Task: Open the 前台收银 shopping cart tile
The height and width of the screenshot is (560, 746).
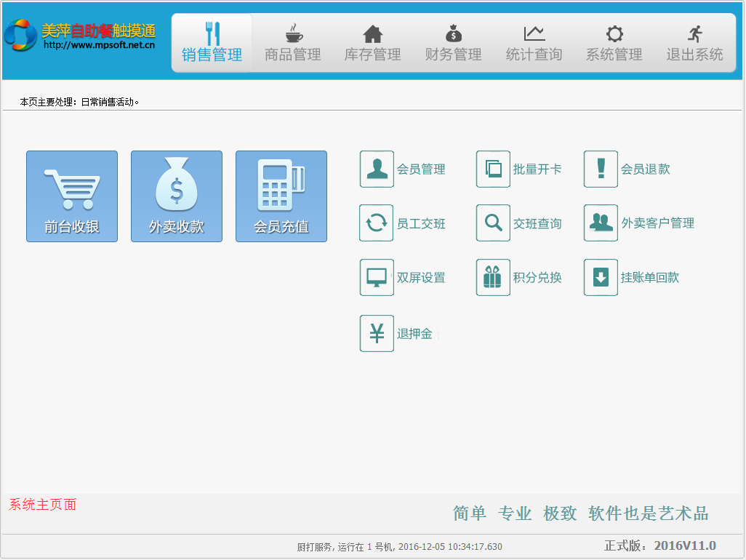Action: (x=71, y=196)
